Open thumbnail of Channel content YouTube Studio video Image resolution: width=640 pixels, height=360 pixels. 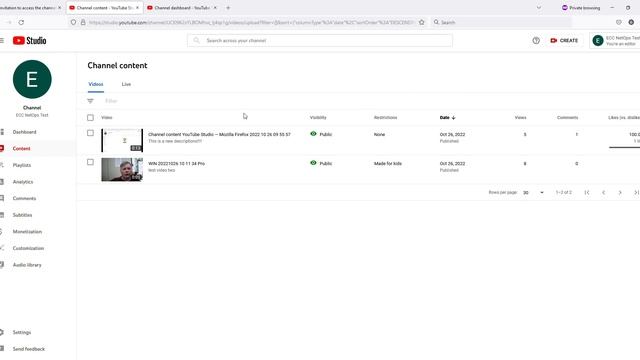[122, 140]
